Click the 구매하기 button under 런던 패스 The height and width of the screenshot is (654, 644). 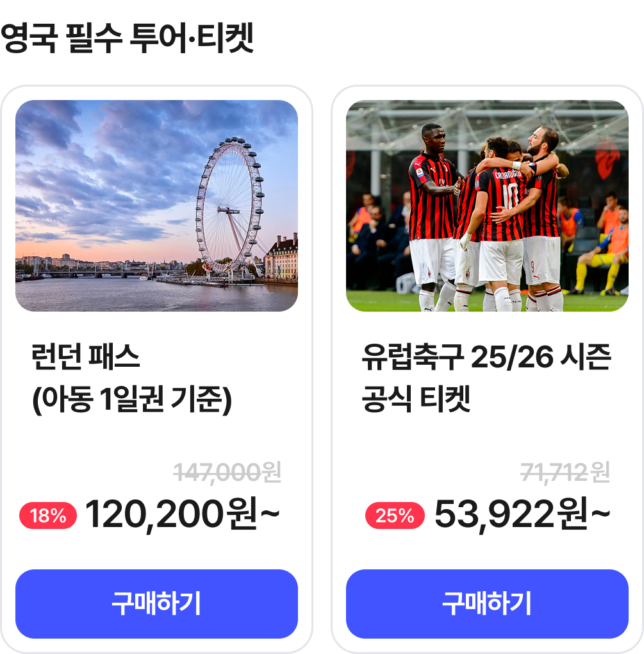(156, 603)
